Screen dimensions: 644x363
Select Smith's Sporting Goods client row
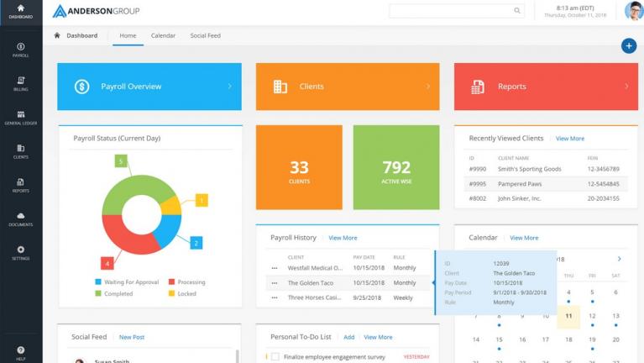point(546,169)
